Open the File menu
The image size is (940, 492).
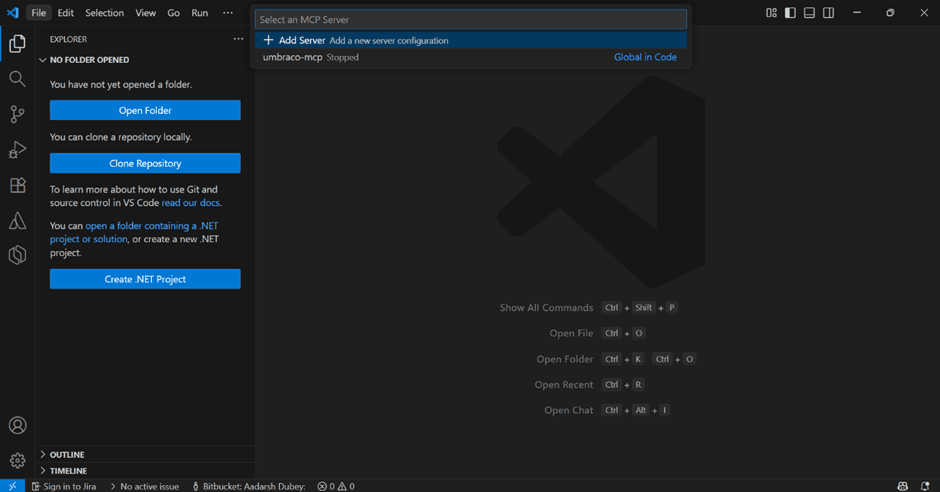38,13
